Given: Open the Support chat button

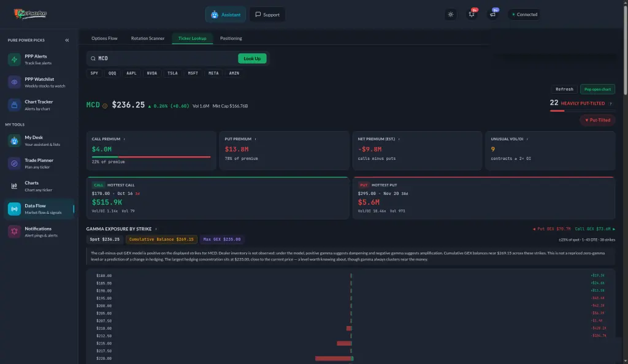Looking at the screenshot, I should pyautogui.click(x=267, y=15).
